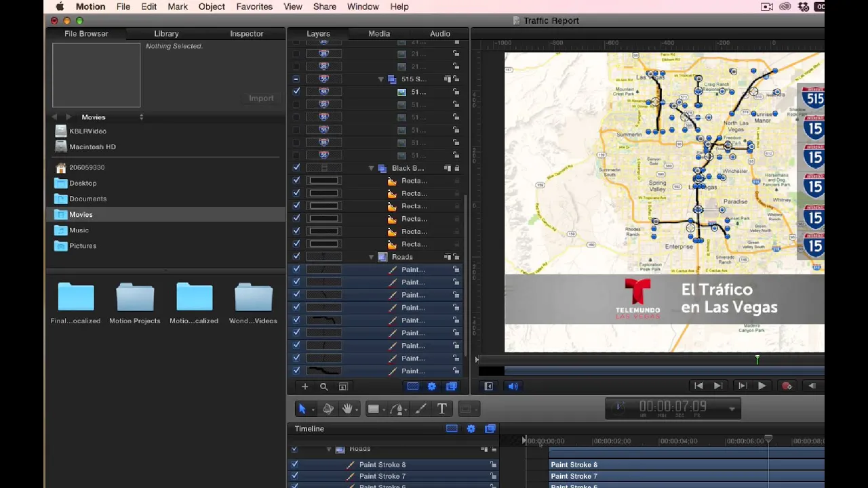Uncheck Black B... group visibility checkbox
The image size is (868, 488).
296,168
